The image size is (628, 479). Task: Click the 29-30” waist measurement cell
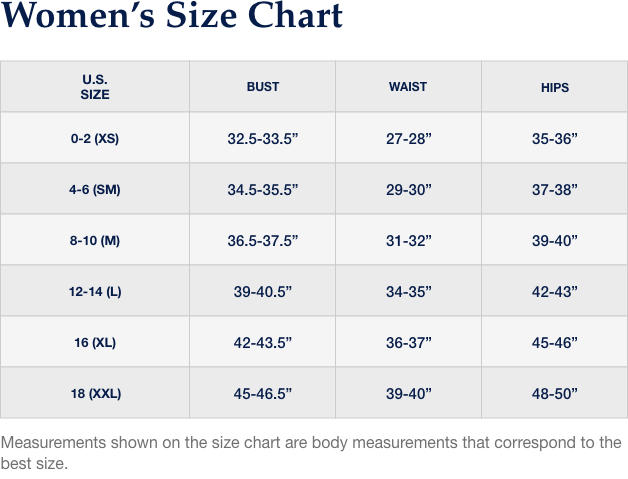pyautogui.click(x=408, y=190)
